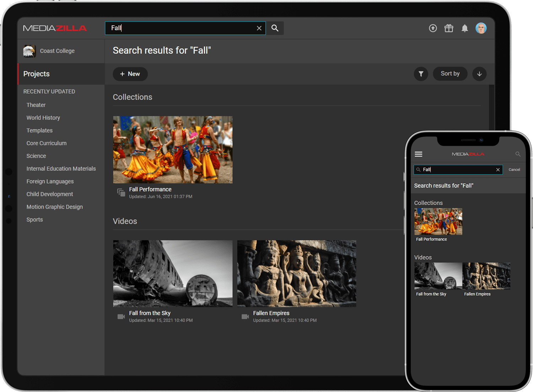Click the search magnifier button

275,28
